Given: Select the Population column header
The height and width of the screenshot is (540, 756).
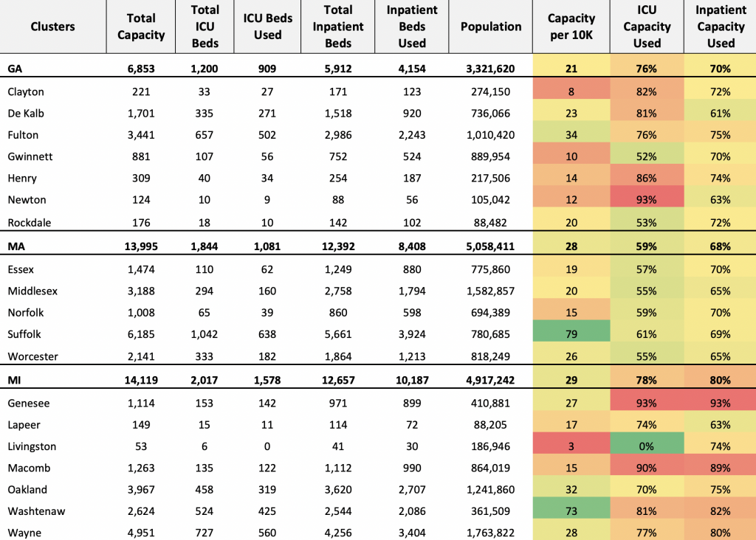Looking at the screenshot, I should pyautogui.click(x=491, y=27).
